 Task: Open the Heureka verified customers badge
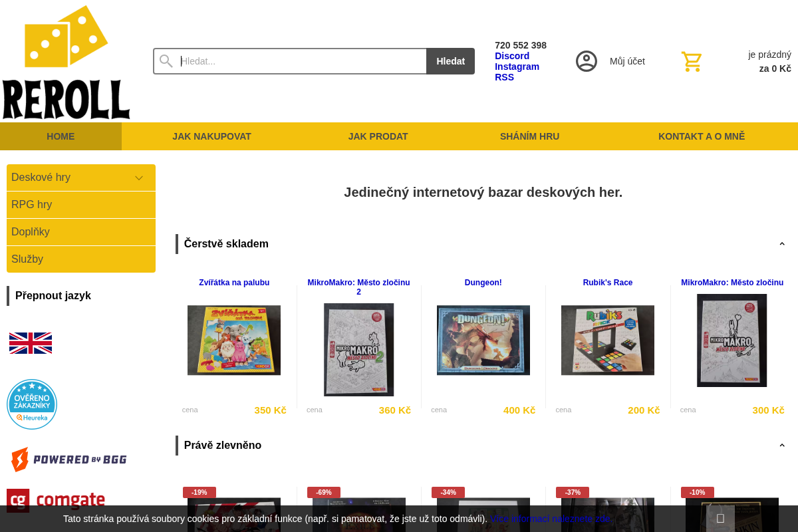point(32,404)
